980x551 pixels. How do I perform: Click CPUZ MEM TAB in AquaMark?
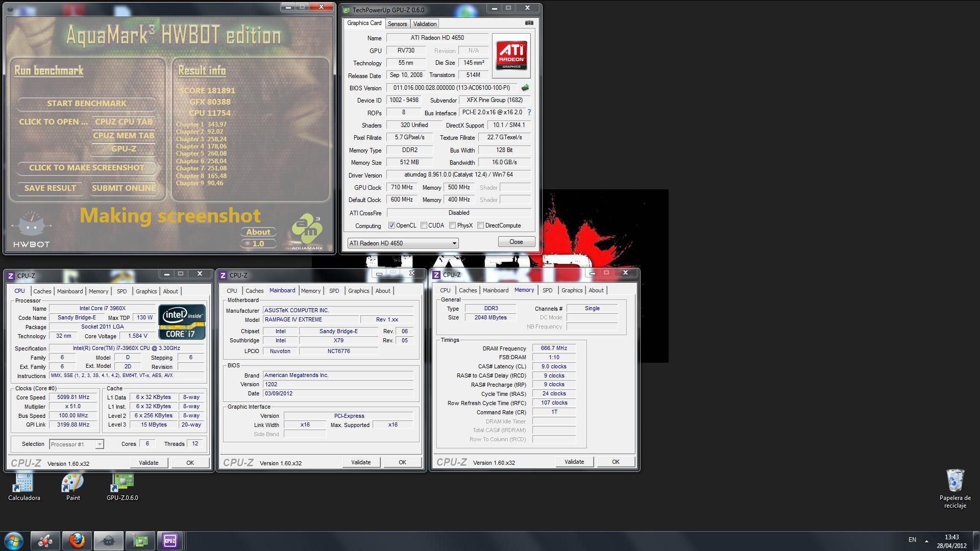click(124, 135)
